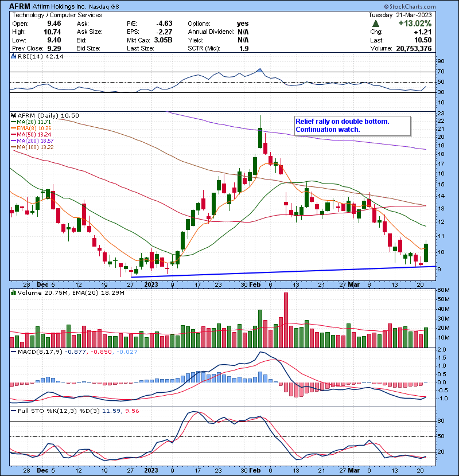Image resolution: width=459 pixels, height=476 pixels.
Task: Click the RSI(14) indicator icon
Action: (x=13, y=56)
